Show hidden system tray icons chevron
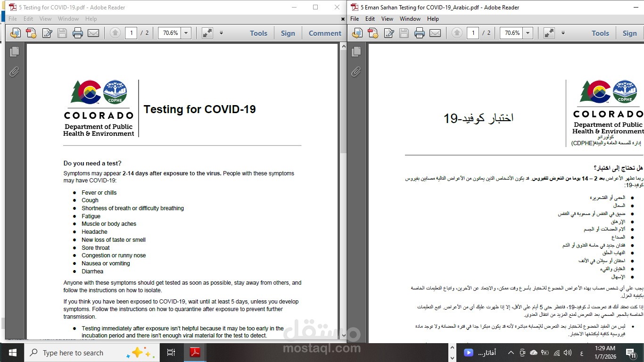The width and height of the screenshot is (644, 362). pyautogui.click(x=511, y=353)
